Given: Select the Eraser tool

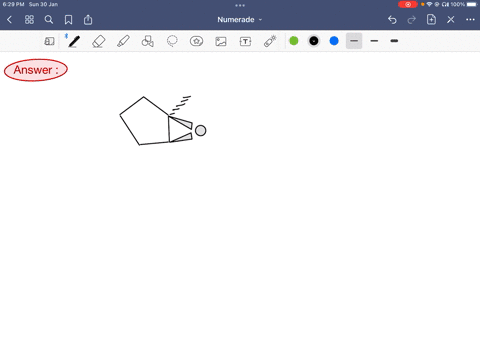Looking at the screenshot, I should coord(99,41).
